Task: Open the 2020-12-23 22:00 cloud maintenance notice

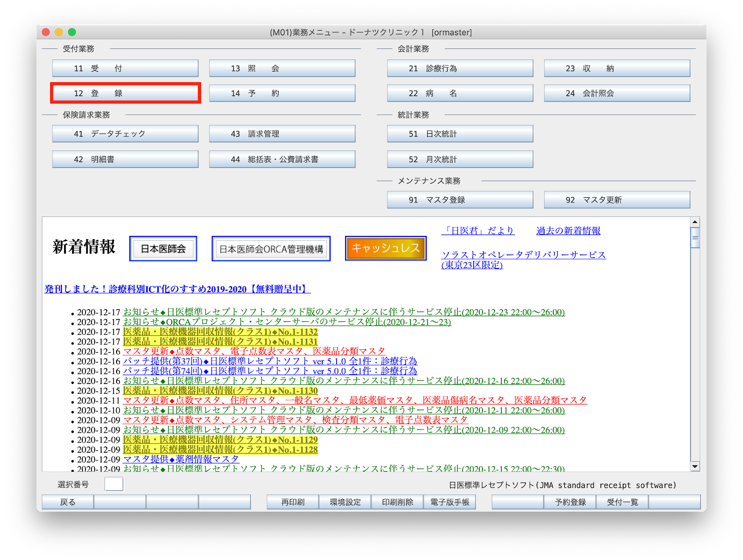Action: 344,312
